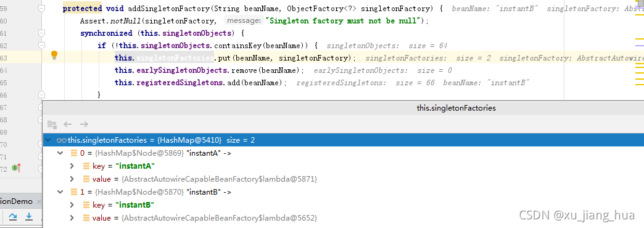
Task: Close the ionDemo debug tab
Action: pos(39,201)
